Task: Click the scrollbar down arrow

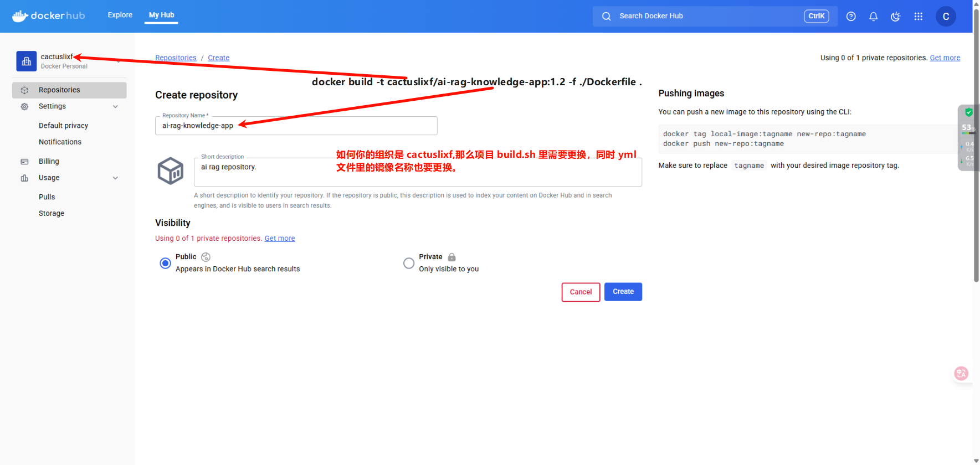Action: (976, 461)
